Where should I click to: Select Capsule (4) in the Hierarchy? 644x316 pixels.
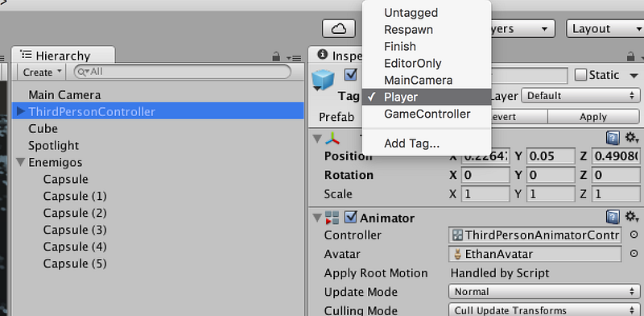(x=158, y=247)
